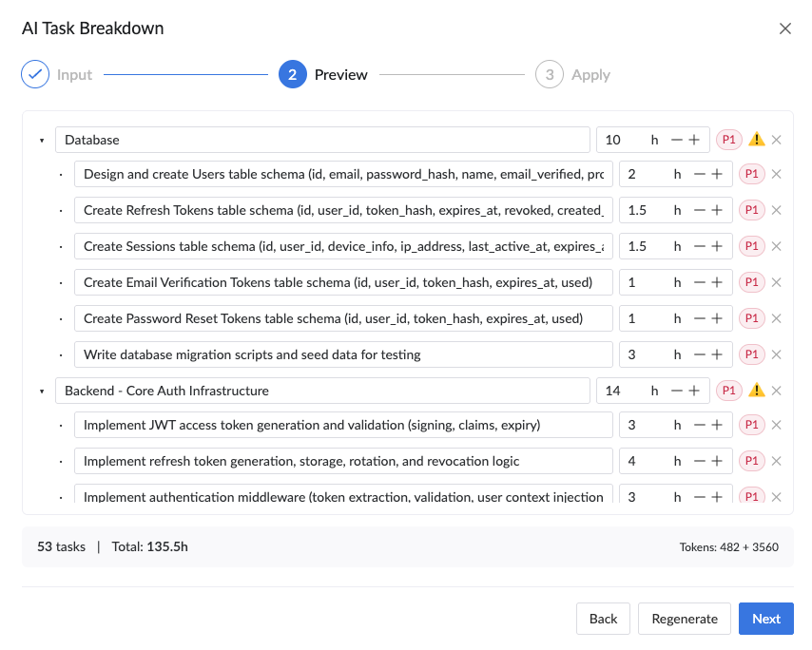Click the Apply step label

(591, 73)
